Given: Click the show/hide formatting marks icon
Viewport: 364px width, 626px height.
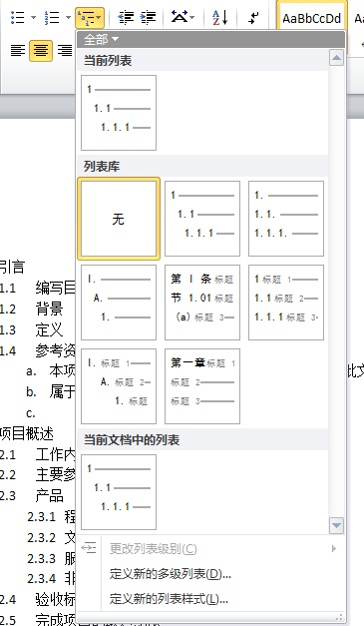Looking at the screenshot, I should (253, 18).
